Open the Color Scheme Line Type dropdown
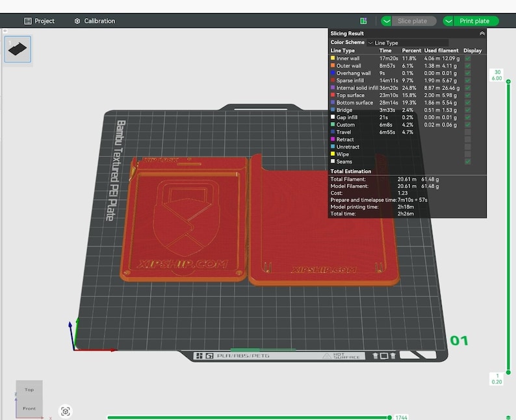The image size is (516, 420). pyautogui.click(x=407, y=43)
